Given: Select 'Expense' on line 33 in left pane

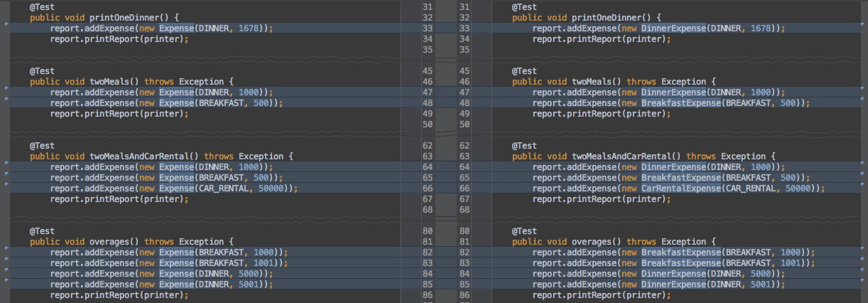Looking at the screenshot, I should 176,28.
